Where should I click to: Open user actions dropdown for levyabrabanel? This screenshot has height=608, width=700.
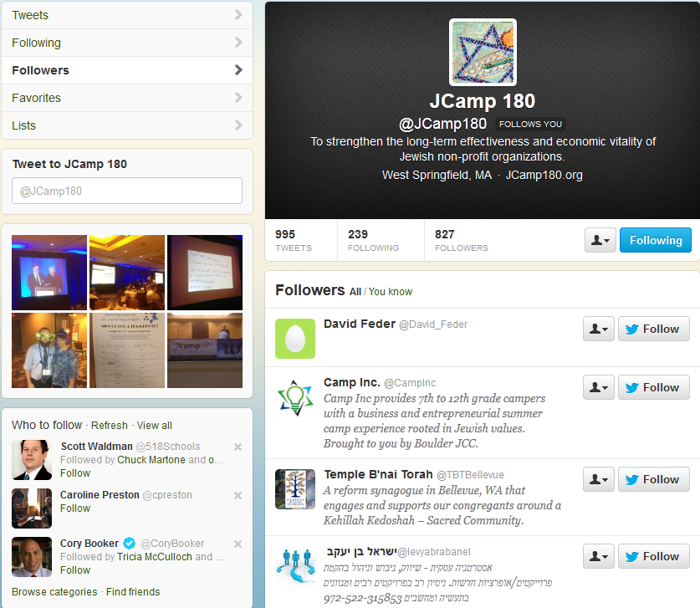pos(599,556)
